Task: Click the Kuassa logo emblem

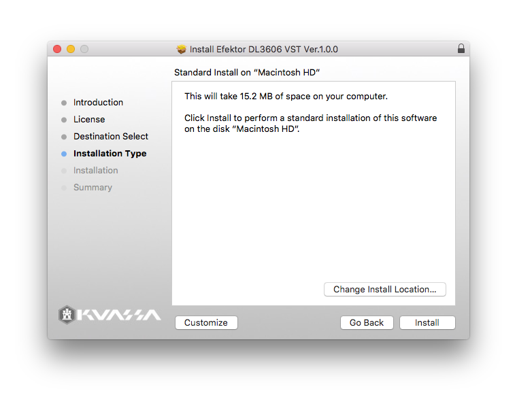Action: pos(67,314)
